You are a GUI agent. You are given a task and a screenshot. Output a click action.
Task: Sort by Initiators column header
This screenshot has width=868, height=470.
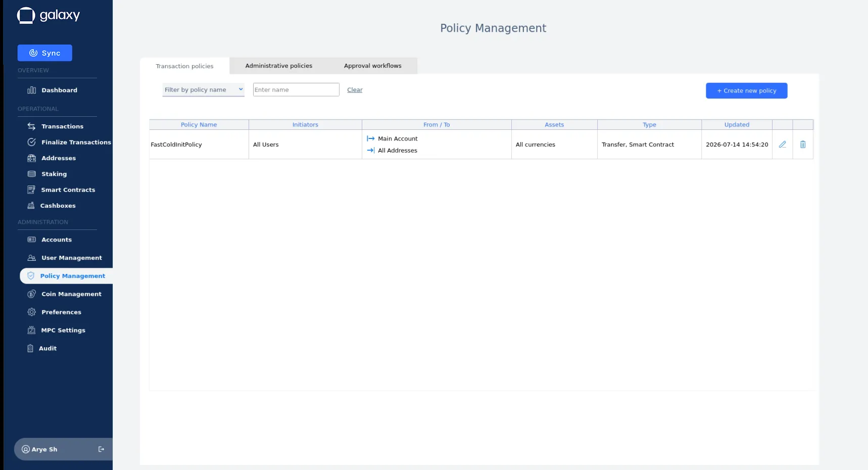(305, 125)
